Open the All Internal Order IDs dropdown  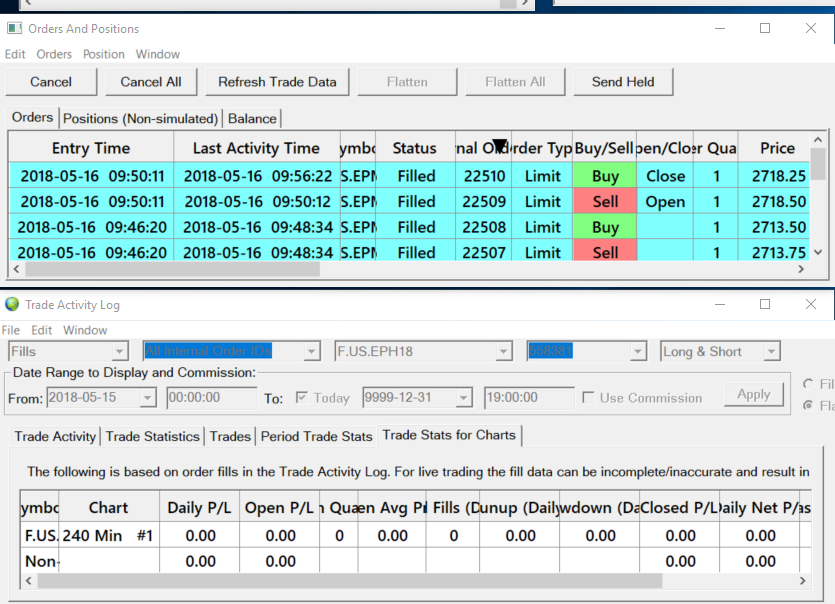pyautogui.click(x=311, y=351)
